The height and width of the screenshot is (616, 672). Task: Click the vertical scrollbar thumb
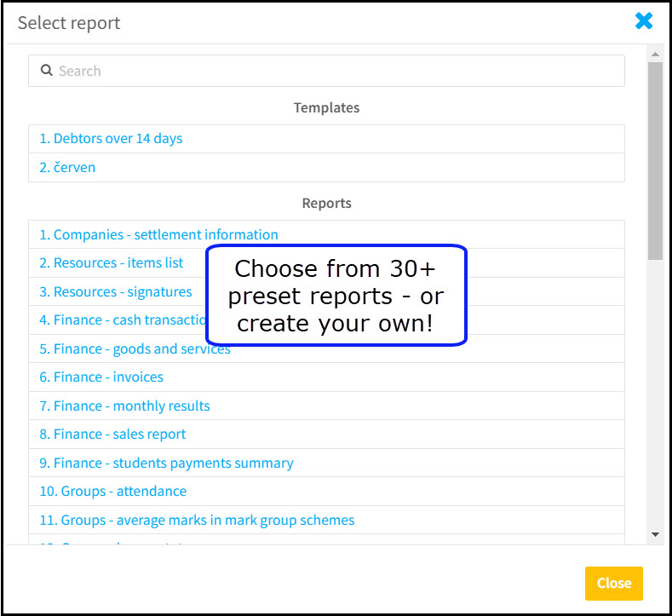655,161
